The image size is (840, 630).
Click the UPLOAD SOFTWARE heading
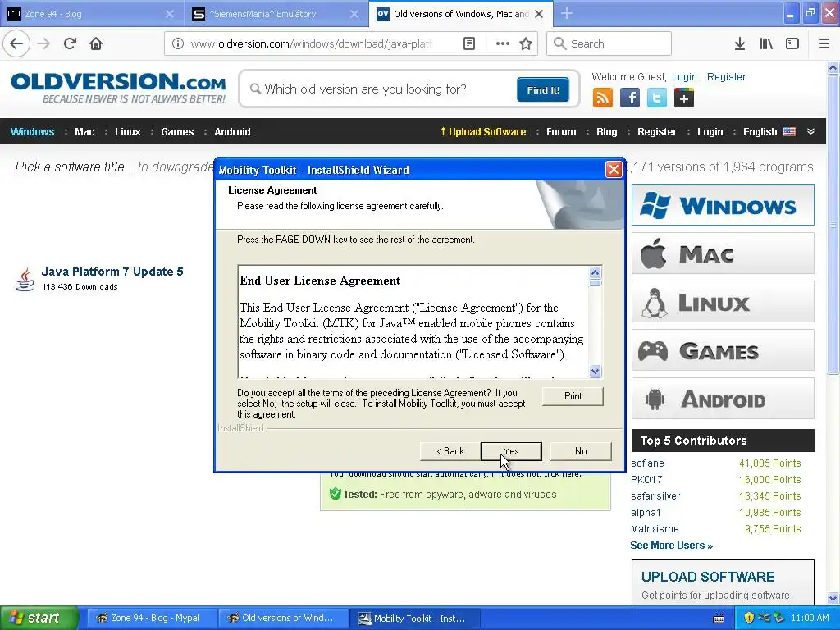coord(708,577)
